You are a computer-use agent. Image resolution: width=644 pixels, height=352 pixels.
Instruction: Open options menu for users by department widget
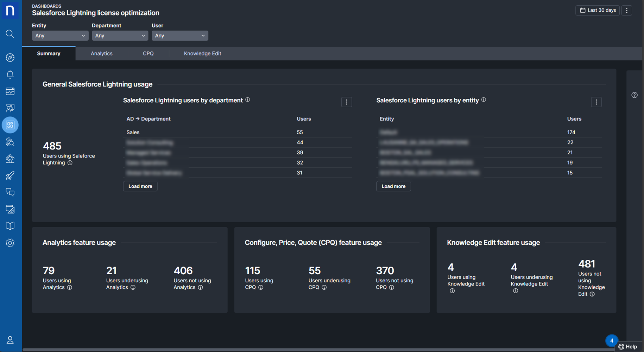click(347, 102)
